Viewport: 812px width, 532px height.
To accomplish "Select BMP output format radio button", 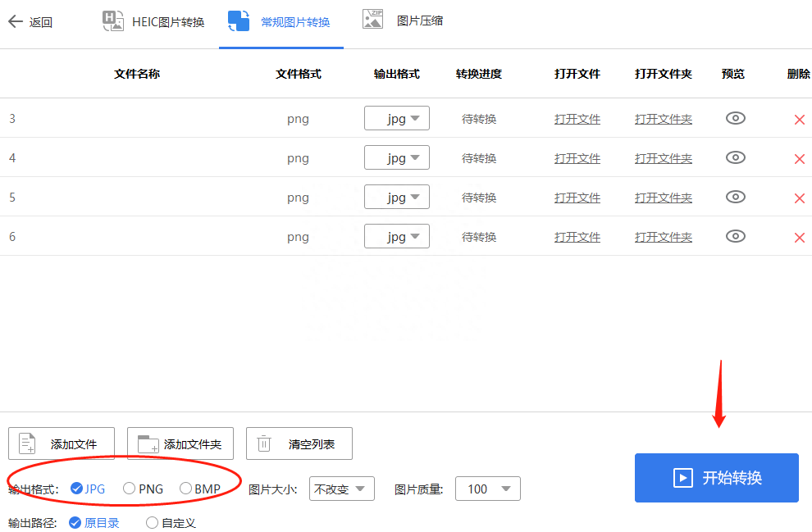I will click(x=185, y=489).
